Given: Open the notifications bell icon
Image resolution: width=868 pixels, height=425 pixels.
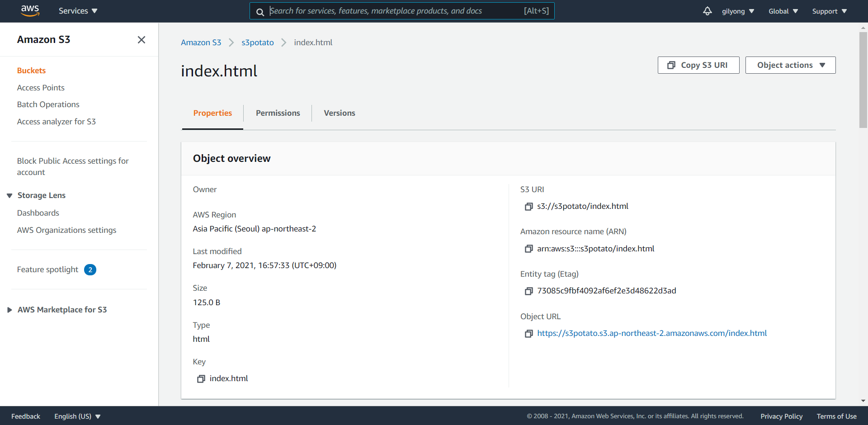Looking at the screenshot, I should (707, 11).
